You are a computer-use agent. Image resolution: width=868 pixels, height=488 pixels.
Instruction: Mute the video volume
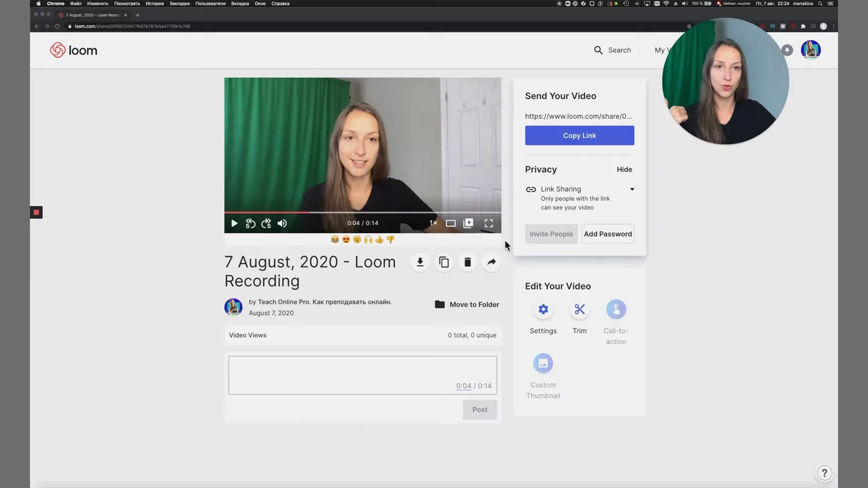(x=282, y=223)
